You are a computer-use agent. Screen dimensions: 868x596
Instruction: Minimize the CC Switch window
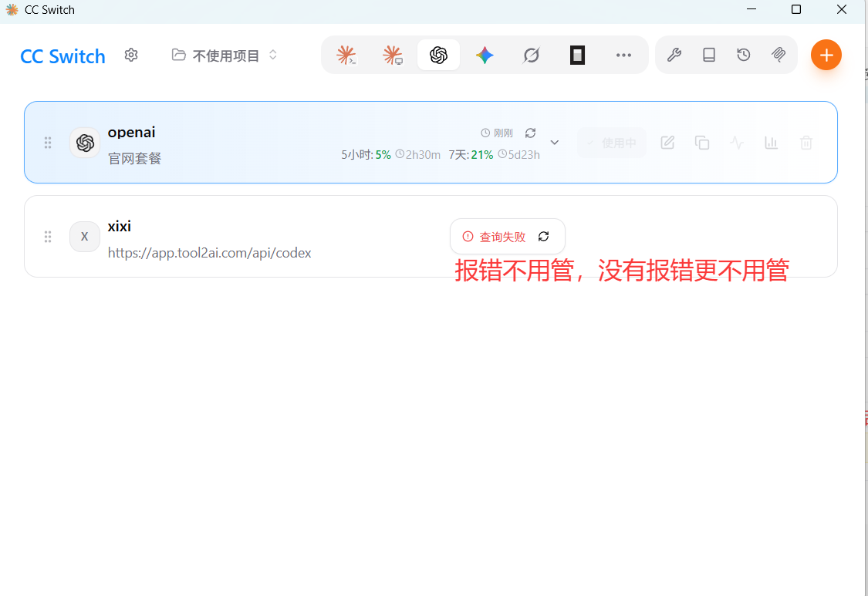[751, 9]
